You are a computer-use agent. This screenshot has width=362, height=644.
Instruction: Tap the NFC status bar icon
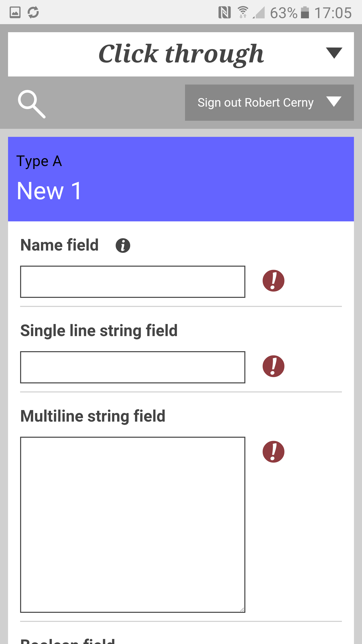pyautogui.click(x=224, y=12)
